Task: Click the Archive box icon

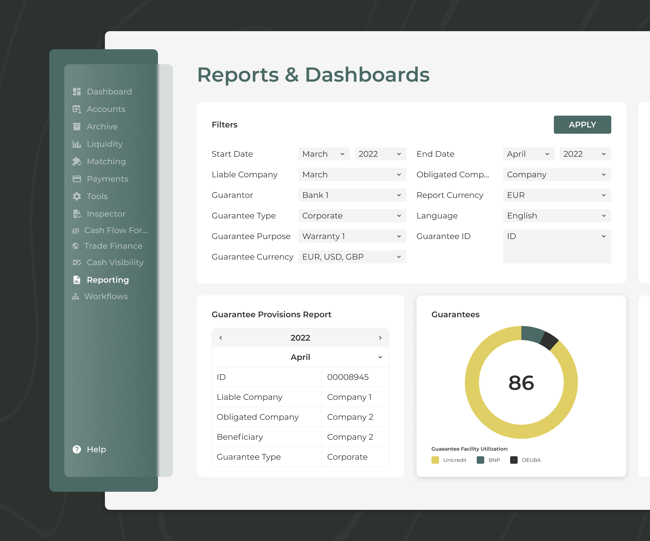Action: click(77, 126)
